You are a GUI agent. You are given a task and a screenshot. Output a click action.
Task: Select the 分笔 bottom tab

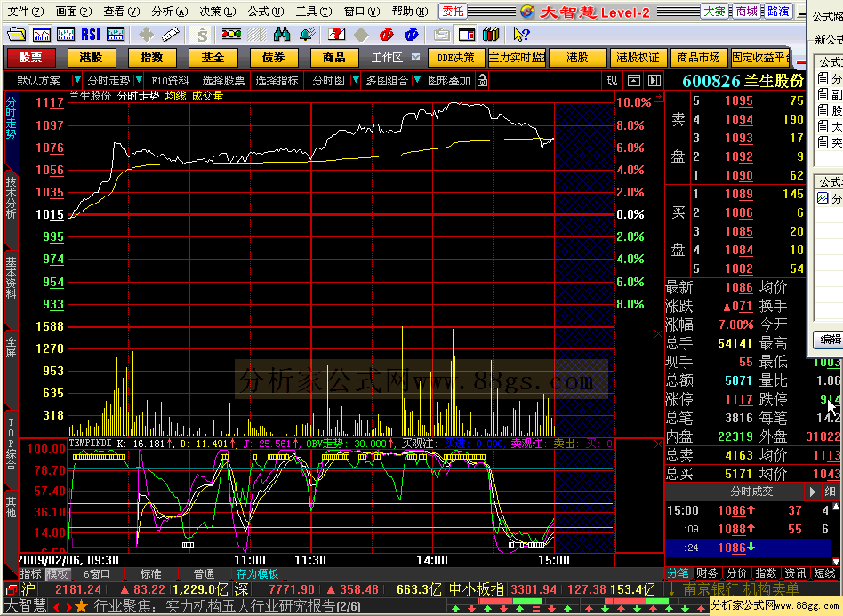678,573
